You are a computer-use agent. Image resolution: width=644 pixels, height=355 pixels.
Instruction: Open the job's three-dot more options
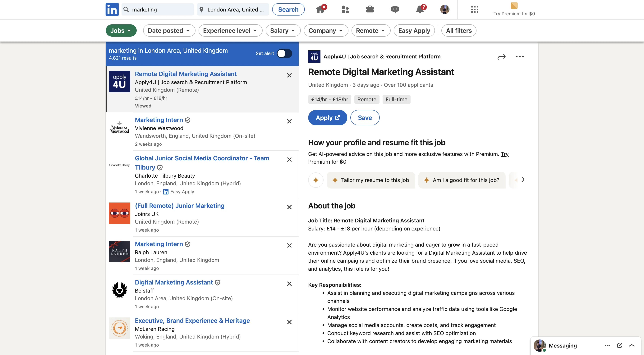519,57
